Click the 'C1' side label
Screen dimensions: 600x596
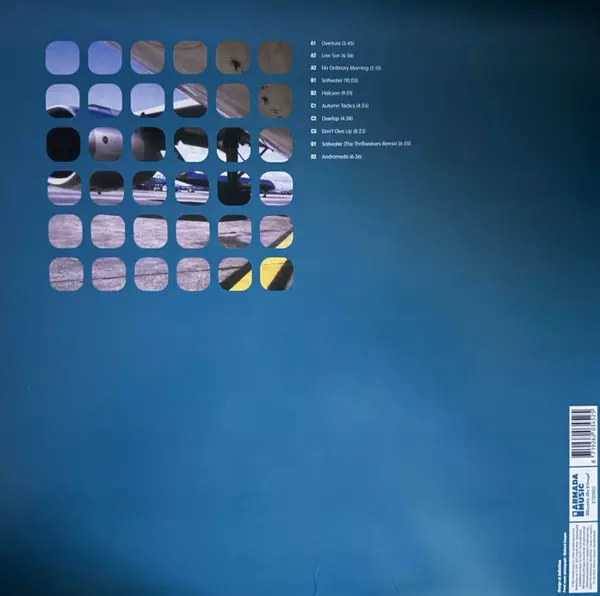[x=313, y=105]
